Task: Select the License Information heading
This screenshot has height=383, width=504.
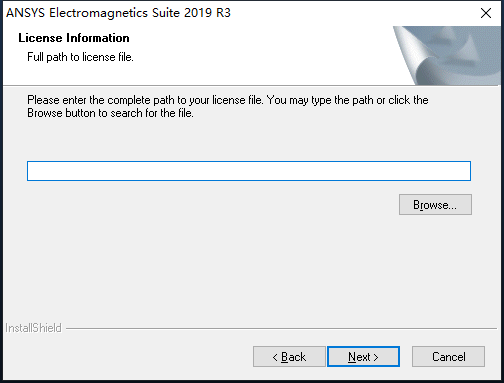Action: click(x=74, y=38)
